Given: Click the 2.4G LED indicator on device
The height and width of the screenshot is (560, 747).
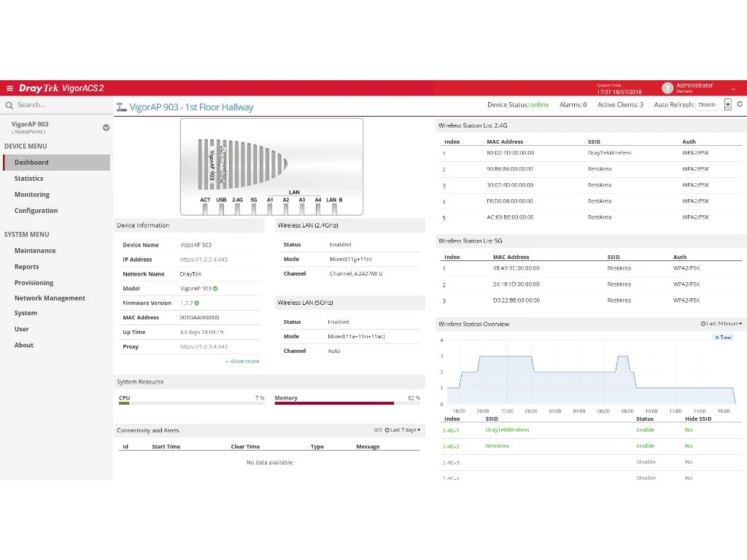Looking at the screenshot, I should (x=237, y=209).
